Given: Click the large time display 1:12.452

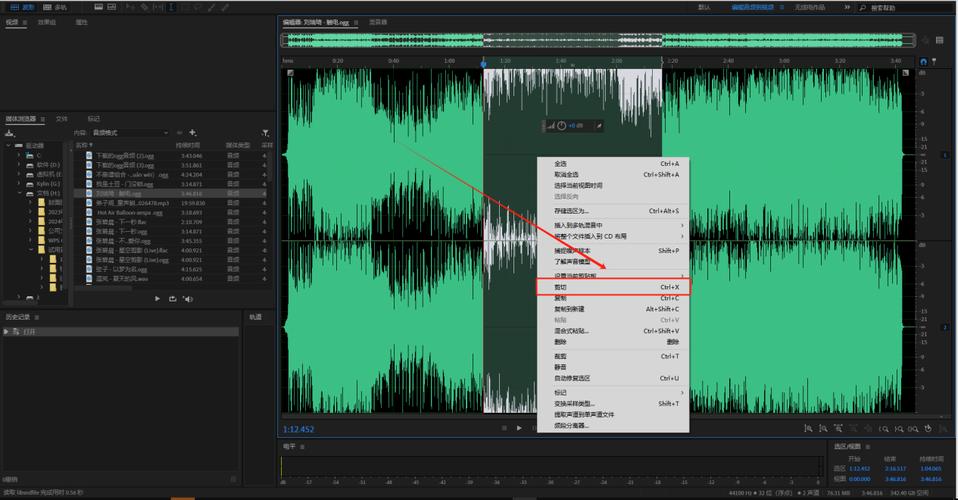Looking at the screenshot, I should tap(299, 429).
